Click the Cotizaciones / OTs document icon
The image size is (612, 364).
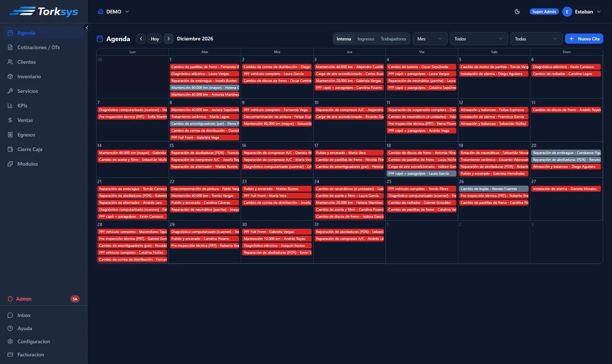[10, 48]
